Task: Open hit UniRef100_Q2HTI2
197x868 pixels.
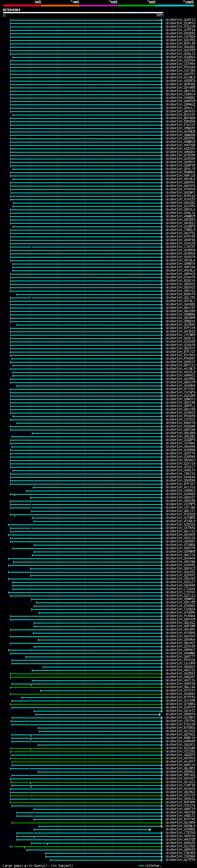Action: pos(180,20)
